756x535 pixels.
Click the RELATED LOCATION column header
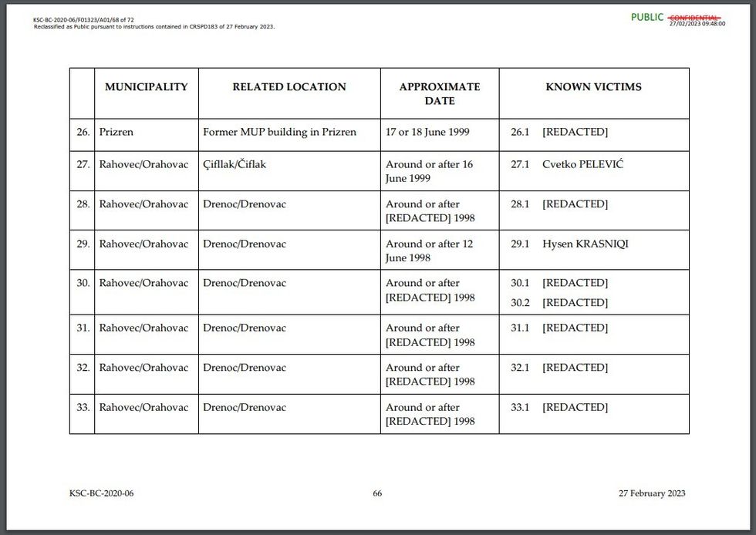click(289, 87)
